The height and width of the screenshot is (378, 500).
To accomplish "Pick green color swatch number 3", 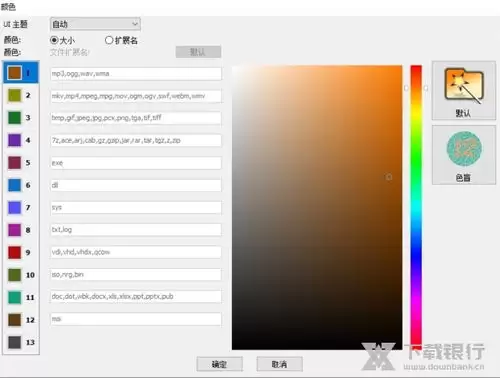I will point(15,117).
